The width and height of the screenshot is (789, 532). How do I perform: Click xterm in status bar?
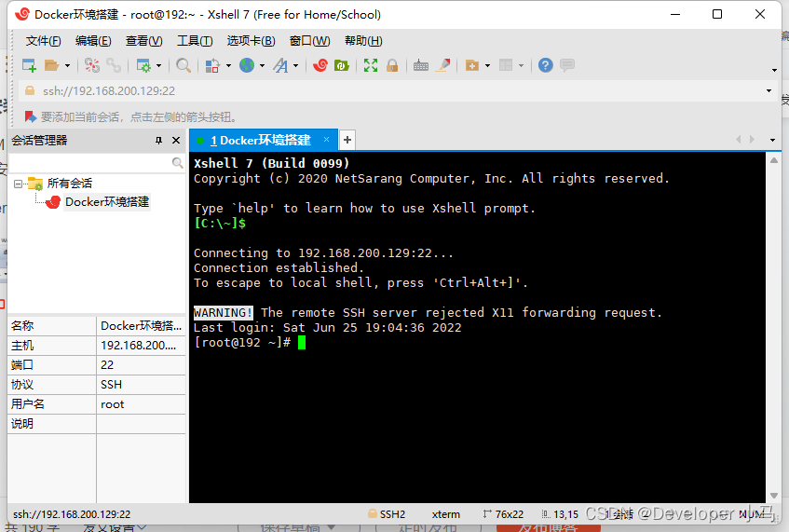click(x=446, y=514)
